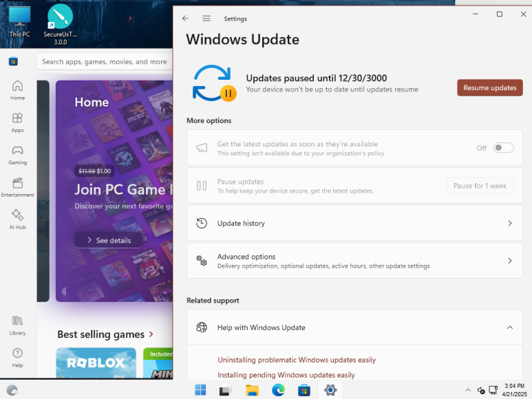This screenshot has width=532, height=399.
Task: Open Windows Start menu
Action: [200, 390]
